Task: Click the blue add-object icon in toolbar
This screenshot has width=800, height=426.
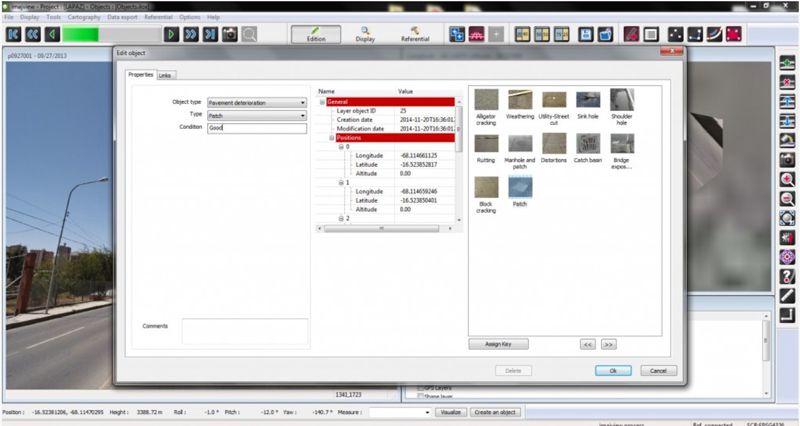Action: [x=457, y=35]
